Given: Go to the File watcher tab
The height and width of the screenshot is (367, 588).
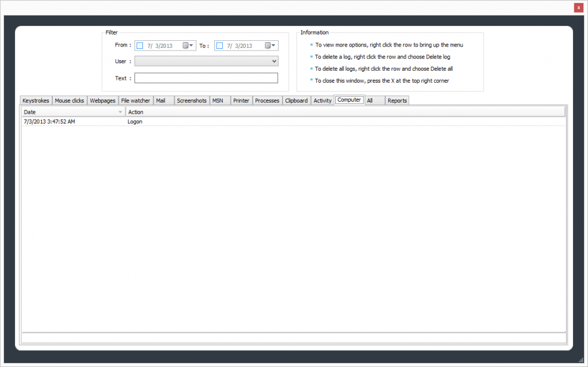Looking at the screenshot, I should (136, 101).
